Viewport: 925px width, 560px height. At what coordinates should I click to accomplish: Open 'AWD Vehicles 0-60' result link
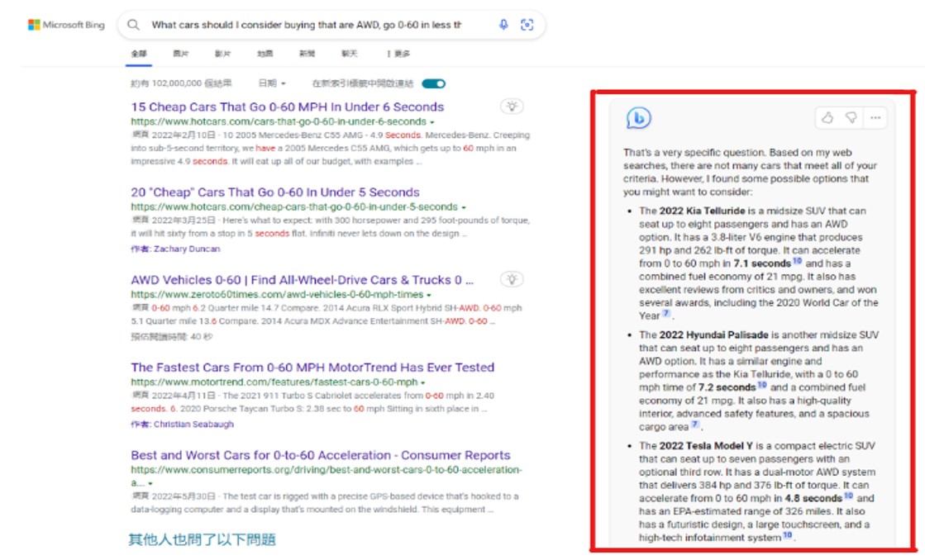302,280
